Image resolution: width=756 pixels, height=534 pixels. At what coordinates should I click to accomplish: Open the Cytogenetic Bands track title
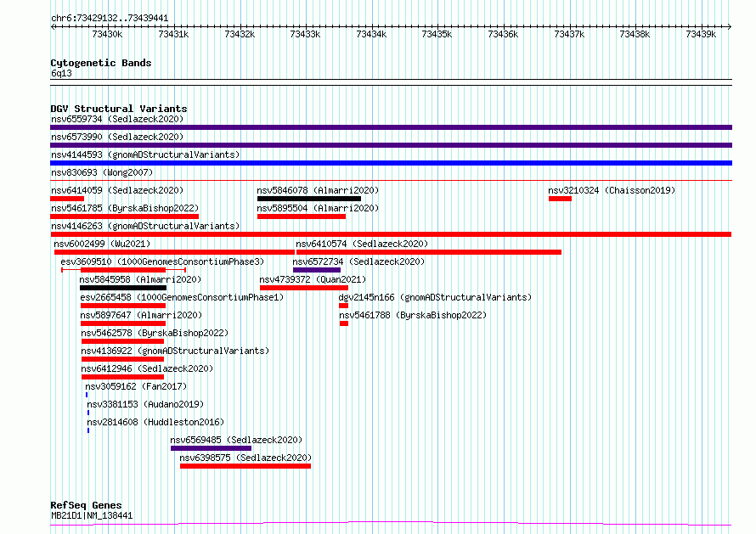(x=101, y=63)
